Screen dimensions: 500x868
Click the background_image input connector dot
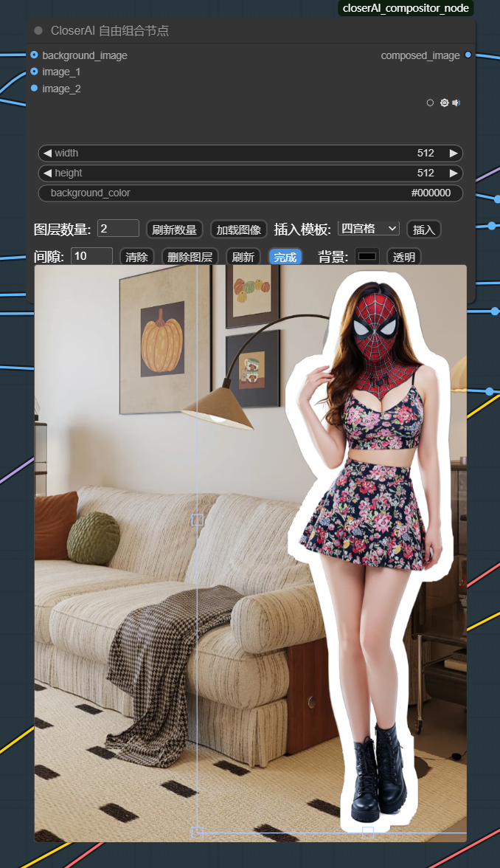coord(34,55)
